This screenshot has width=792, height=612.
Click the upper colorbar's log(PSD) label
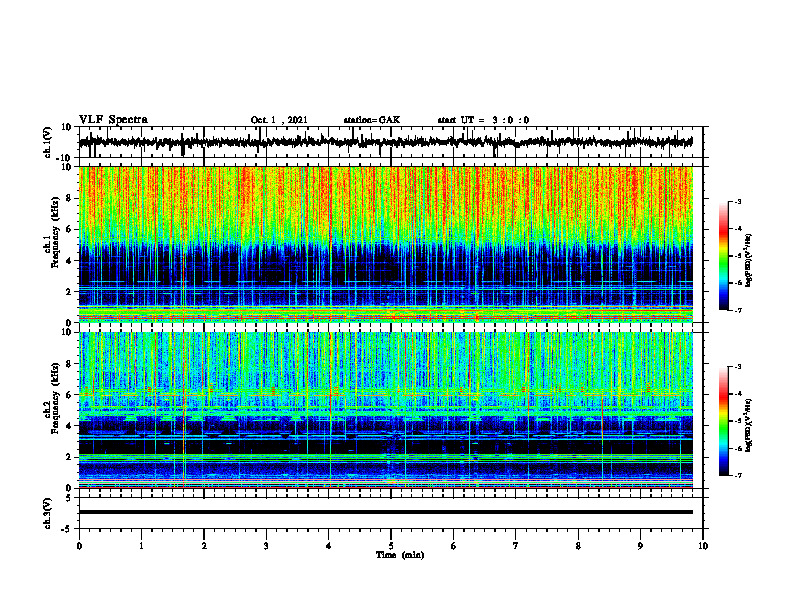[x=748, y=260]
